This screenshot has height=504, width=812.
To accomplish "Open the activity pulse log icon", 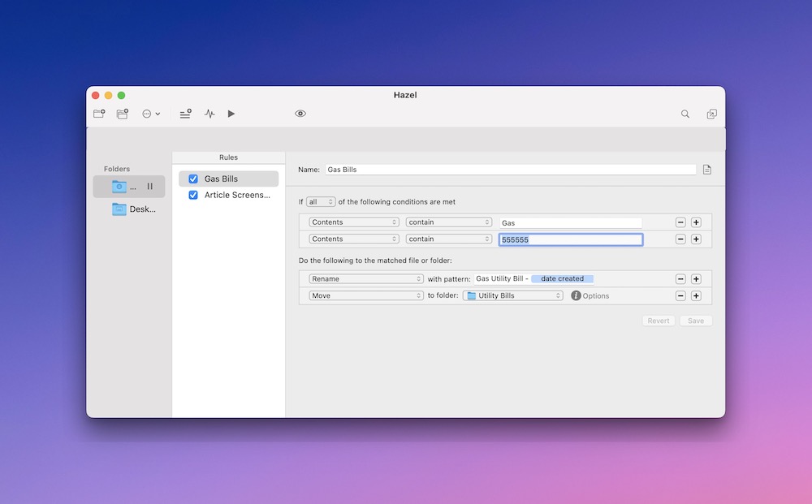I will (x=209, y=114).
